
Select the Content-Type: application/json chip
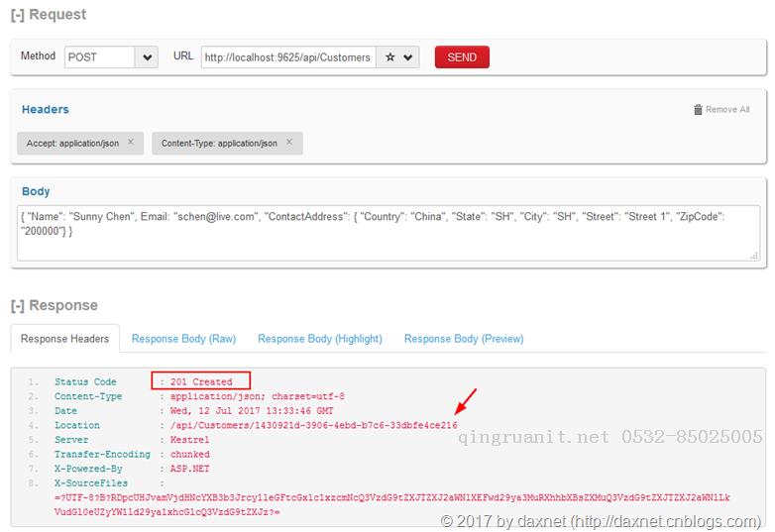pyautogui.click(x=219, y=144)
